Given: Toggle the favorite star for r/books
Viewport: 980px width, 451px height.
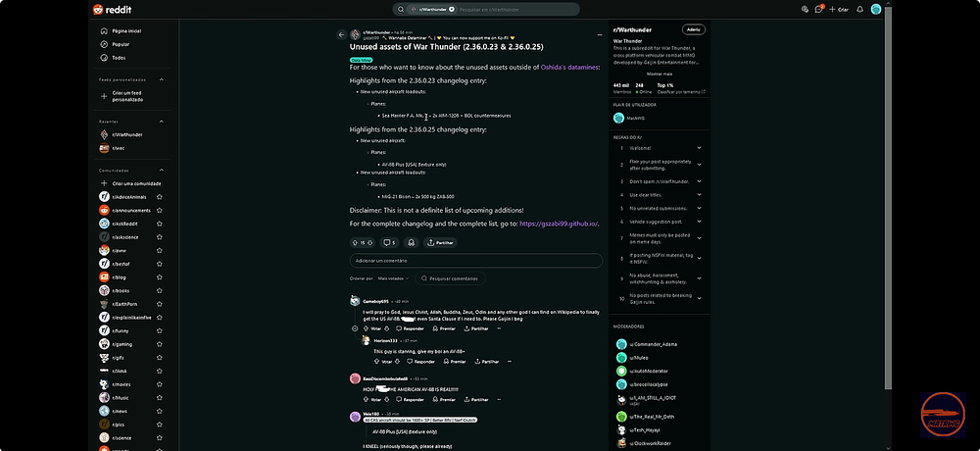Looking at the screenshot, I should click(x=160, y=291).
